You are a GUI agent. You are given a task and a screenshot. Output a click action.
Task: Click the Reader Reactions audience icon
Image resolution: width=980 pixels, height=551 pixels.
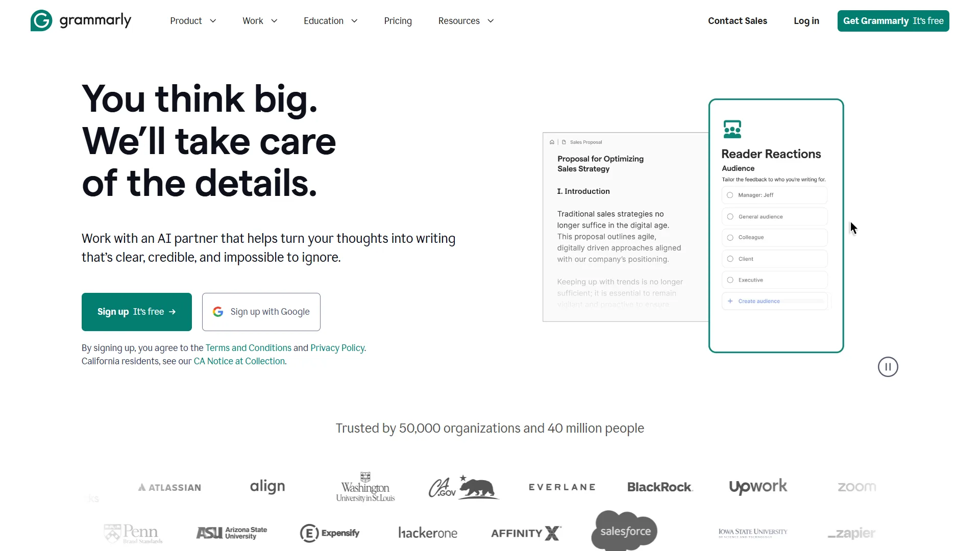point(732,130)
